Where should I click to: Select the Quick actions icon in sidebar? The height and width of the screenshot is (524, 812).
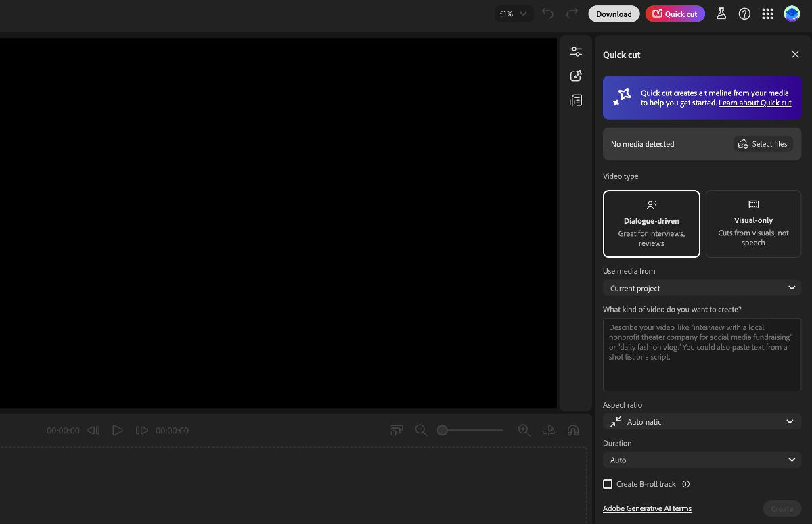coord(575,75)
